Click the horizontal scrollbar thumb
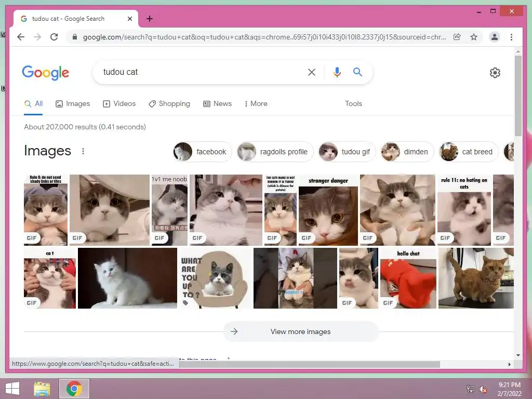The image size is (532, 399). (x=310, y=364)
